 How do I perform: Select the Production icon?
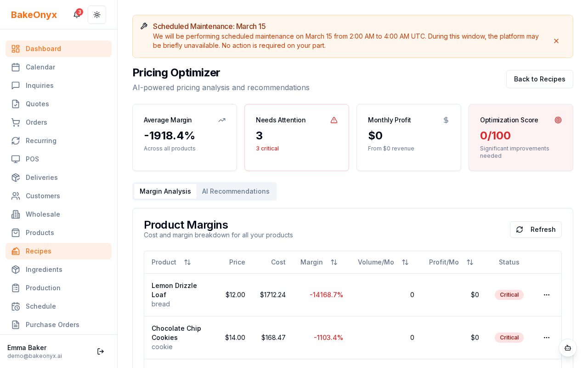(x=16, y=288)
